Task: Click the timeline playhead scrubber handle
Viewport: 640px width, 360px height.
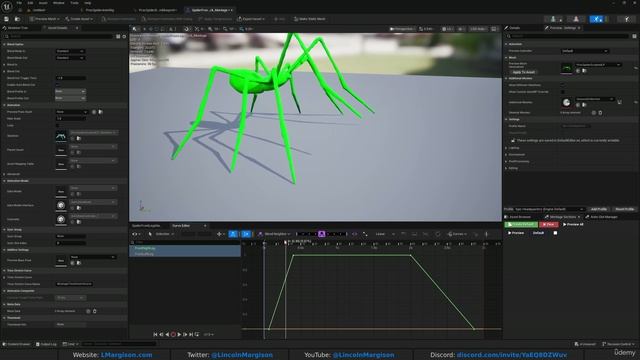Action: click(285, 242)
